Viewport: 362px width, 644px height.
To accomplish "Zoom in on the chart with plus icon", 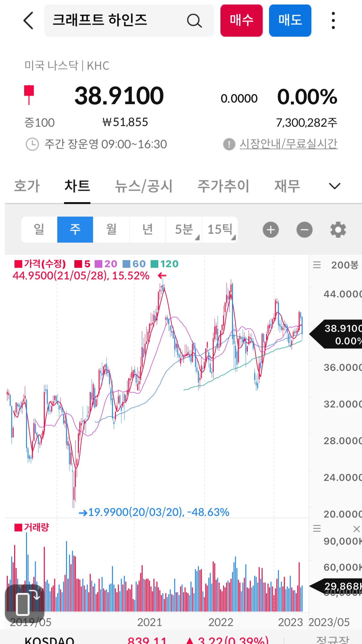I will 271,229.
